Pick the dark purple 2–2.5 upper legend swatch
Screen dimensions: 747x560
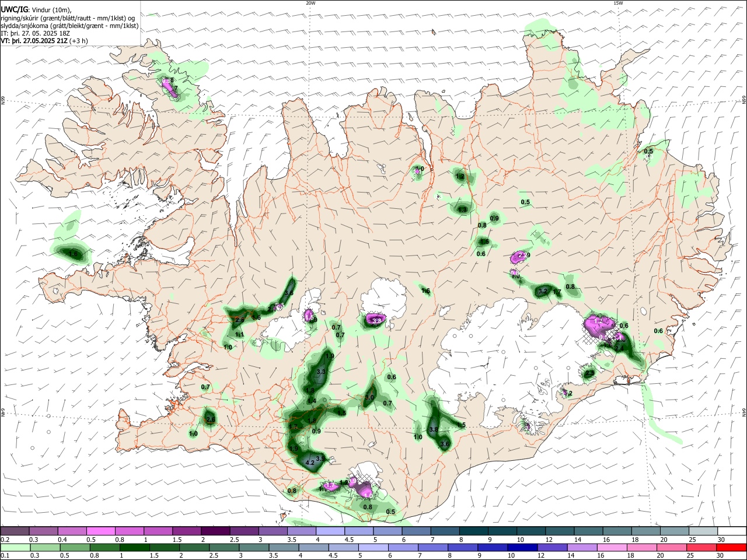point(215,531)
